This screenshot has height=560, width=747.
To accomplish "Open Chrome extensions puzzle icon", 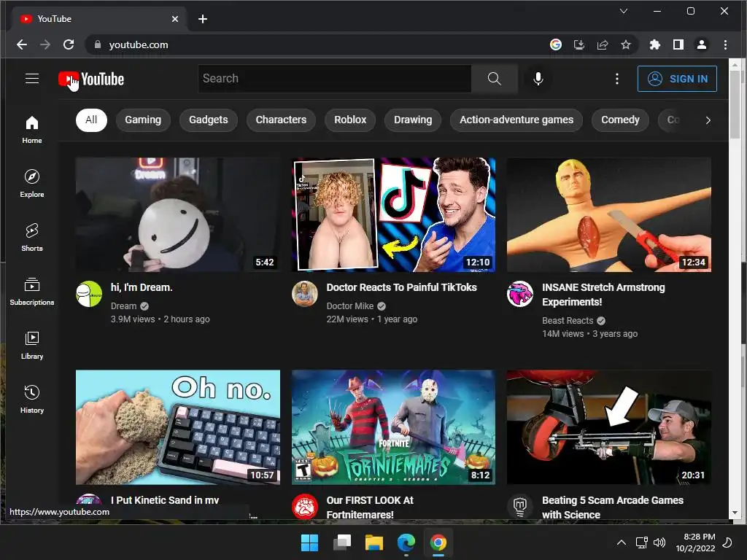I will [x=655, y=44].
